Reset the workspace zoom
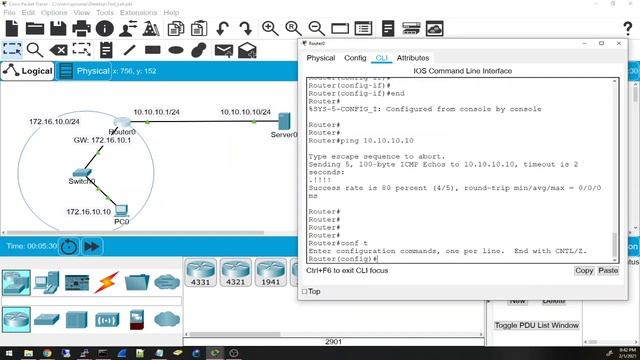This screenshot has width=640, height=360. [293, 29]
